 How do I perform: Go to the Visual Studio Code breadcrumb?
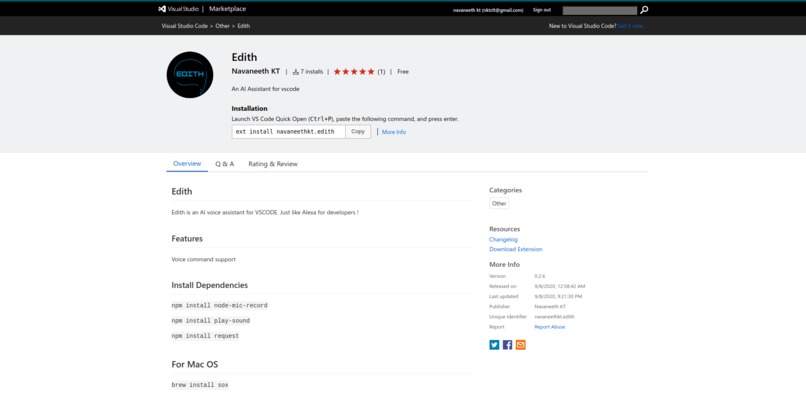[x=185, y=26]
